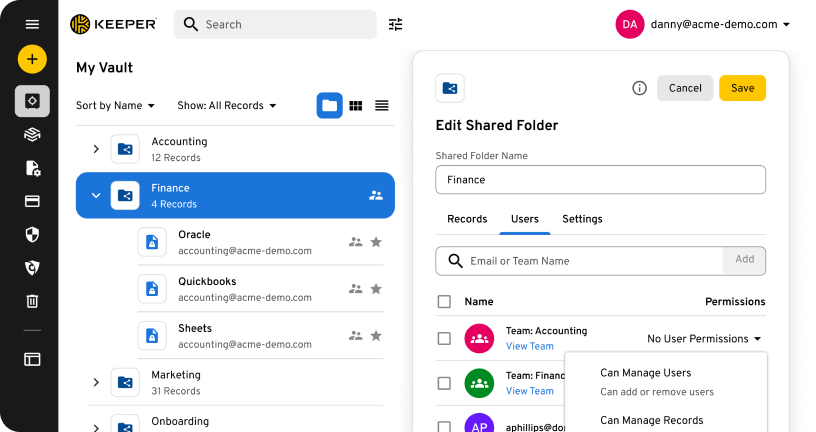The width and height of the screenshot is (816, 432).
Task: Open the trash bin in sidebar
Action: point(32,300)
